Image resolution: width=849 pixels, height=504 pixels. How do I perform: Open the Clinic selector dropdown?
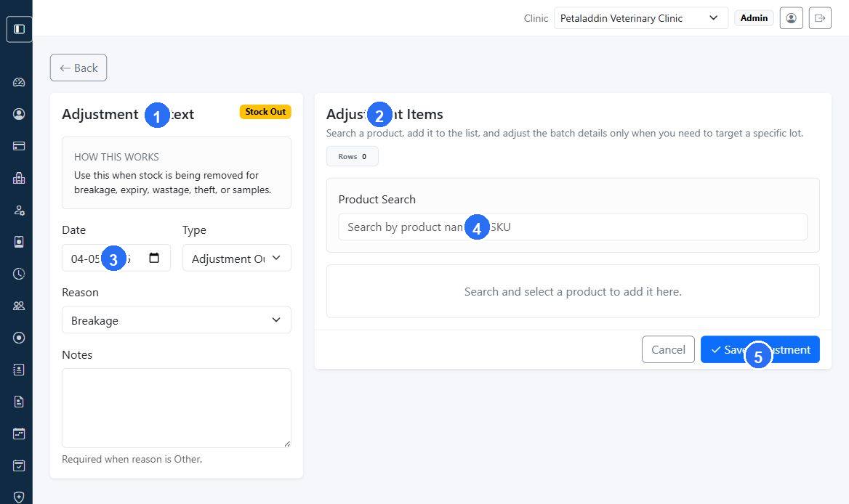coord(640,18)
